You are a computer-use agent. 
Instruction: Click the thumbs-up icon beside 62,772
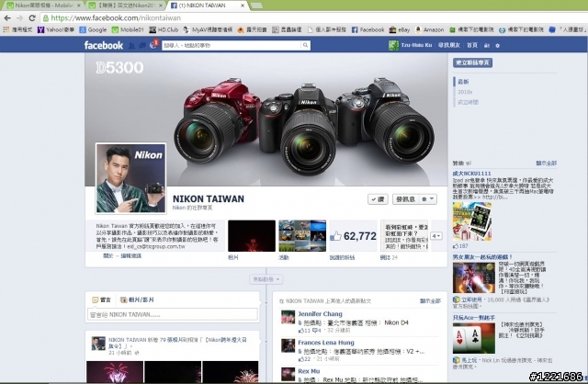335,236
